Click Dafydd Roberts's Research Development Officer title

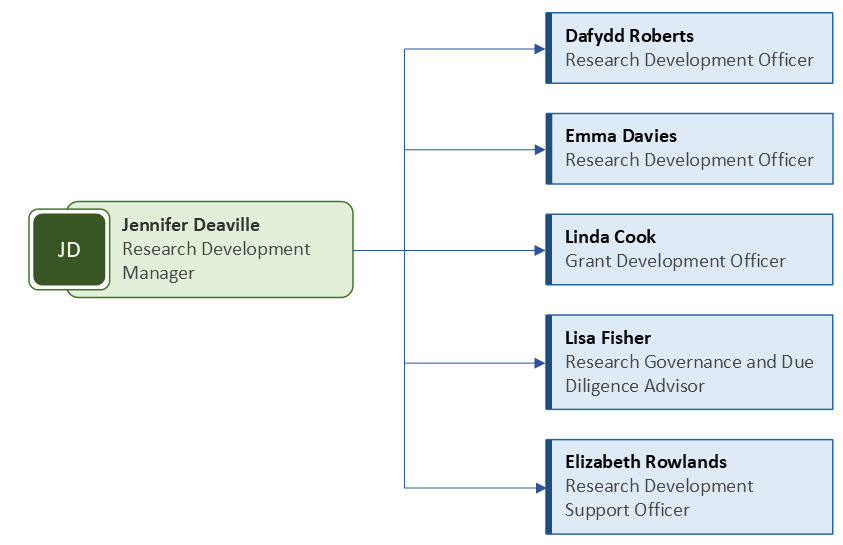click(x=689, y=60)
